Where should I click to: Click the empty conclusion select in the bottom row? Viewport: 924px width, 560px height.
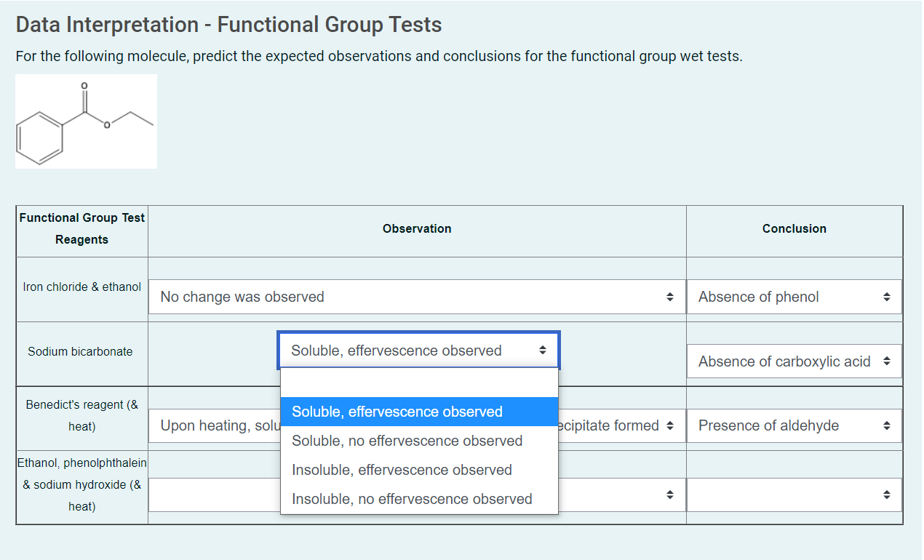point(794,495)
